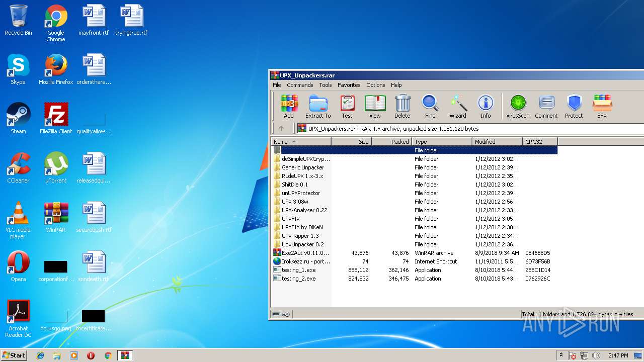Select the FileZilla Client desktop shortcut
Viewport: 644px width, 362px height.
pos(56,119)
